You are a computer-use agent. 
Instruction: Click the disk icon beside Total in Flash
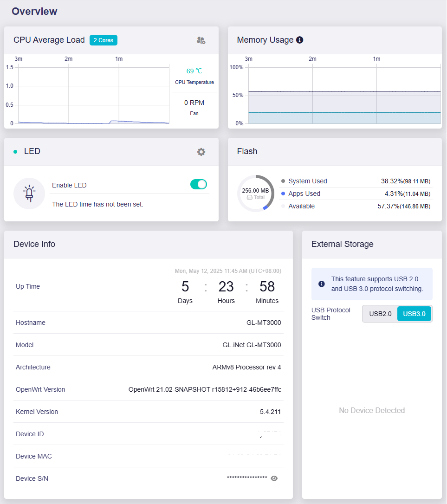(x=250, y=197)
